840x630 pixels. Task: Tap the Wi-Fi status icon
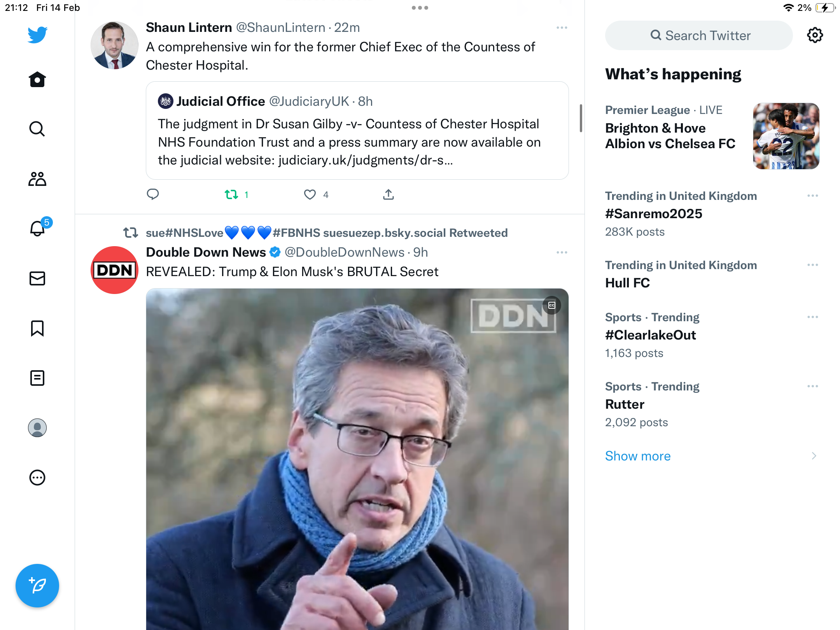[x=788, y=8]
